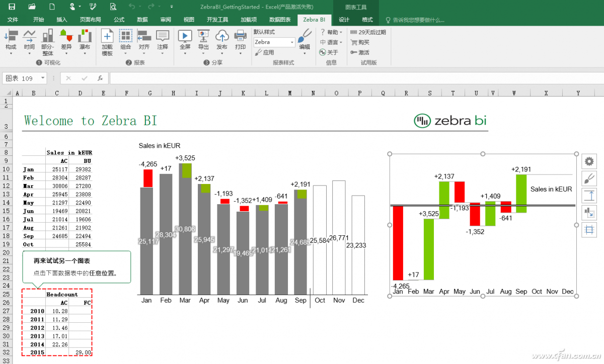Apply the style with 应用 button

click(265, 52)
